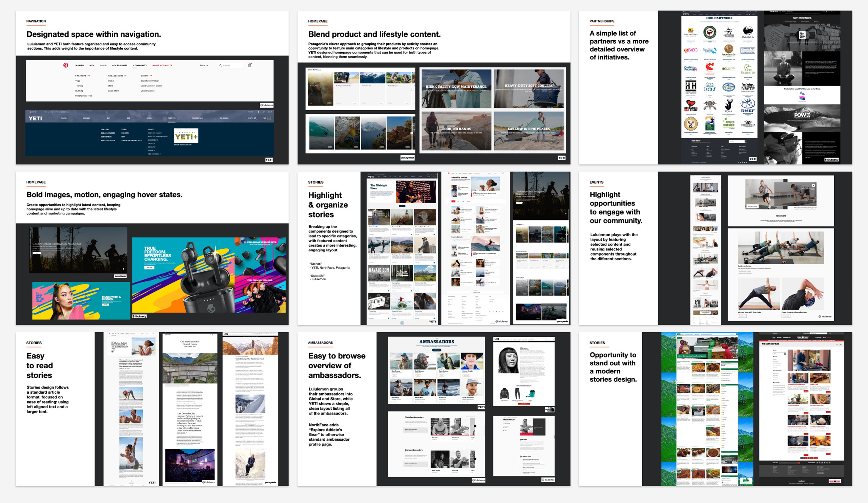
Task: Select the HOME WORKOUTS menu item
Action: click(162, 65)
